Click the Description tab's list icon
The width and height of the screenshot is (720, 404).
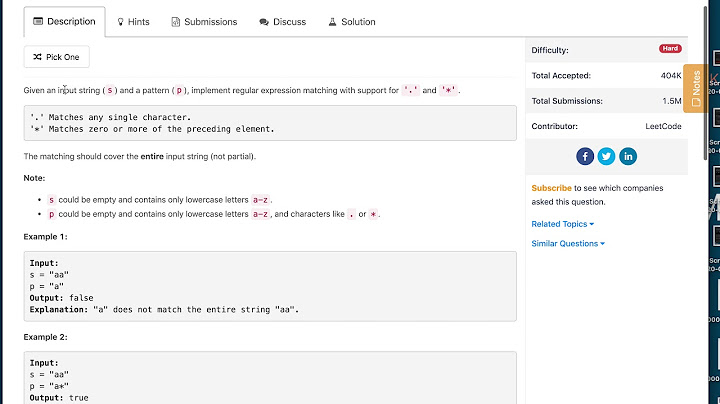38,21
